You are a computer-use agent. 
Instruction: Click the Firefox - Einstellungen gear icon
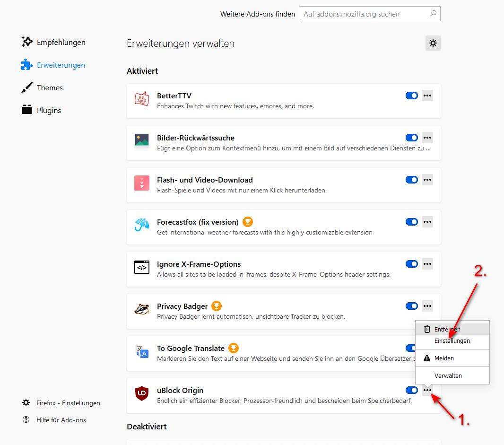click(x=26, y=402)
